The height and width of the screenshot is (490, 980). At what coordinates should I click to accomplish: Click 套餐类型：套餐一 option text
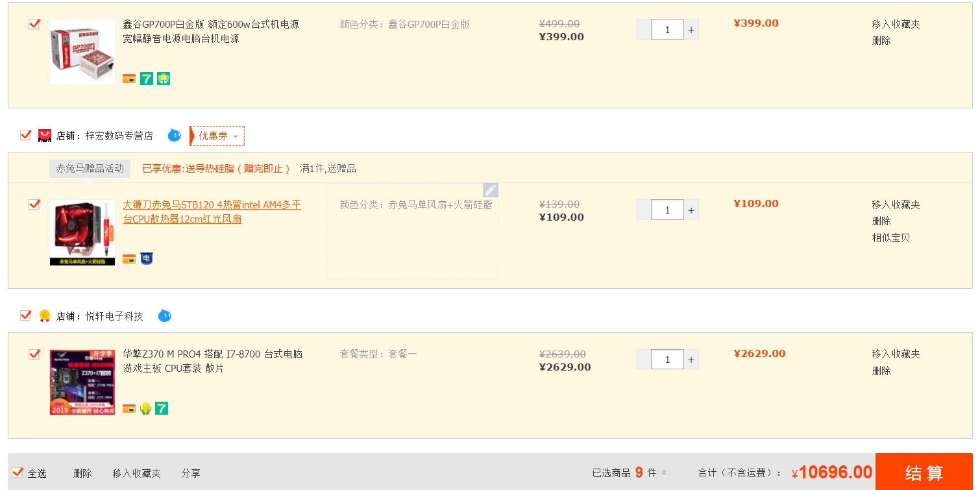point(378,354)
